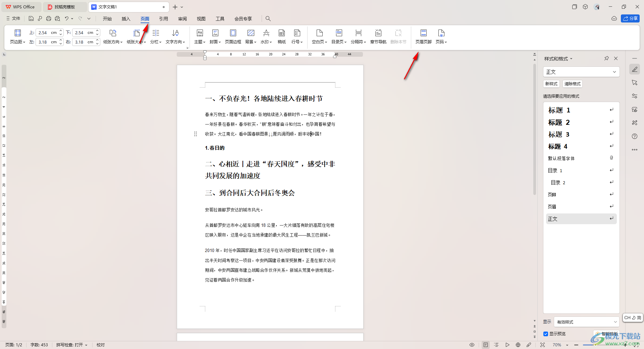Open the 背景 background menu
Screen dimensions: 644x349
coord(251,37)
